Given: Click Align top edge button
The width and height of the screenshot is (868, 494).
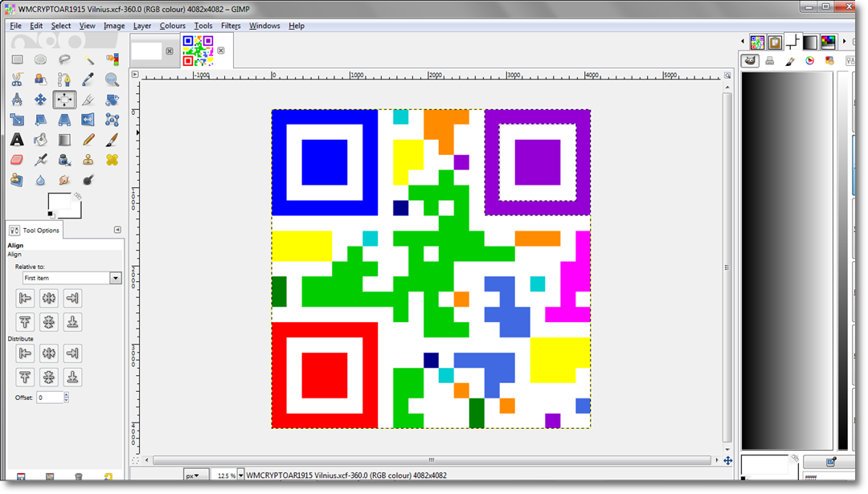Looking at the screenshot, I should pos(25,322).
